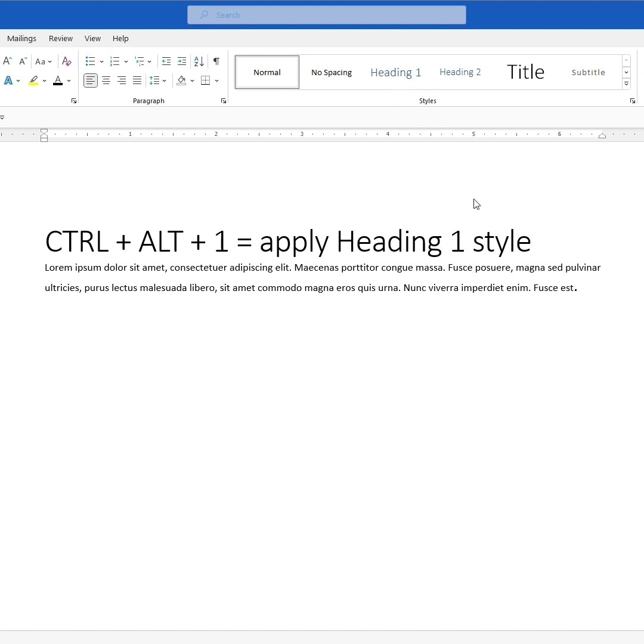This screenshot has width=644, height=644.
Task: Apply the No Spacing style
Action: click(x=332, y=72)
